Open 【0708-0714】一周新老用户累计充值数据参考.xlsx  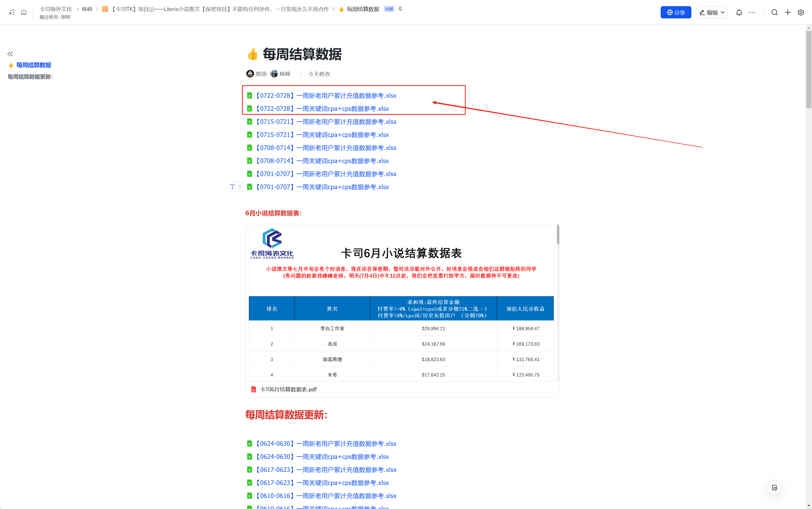click(x=325, y=148)
